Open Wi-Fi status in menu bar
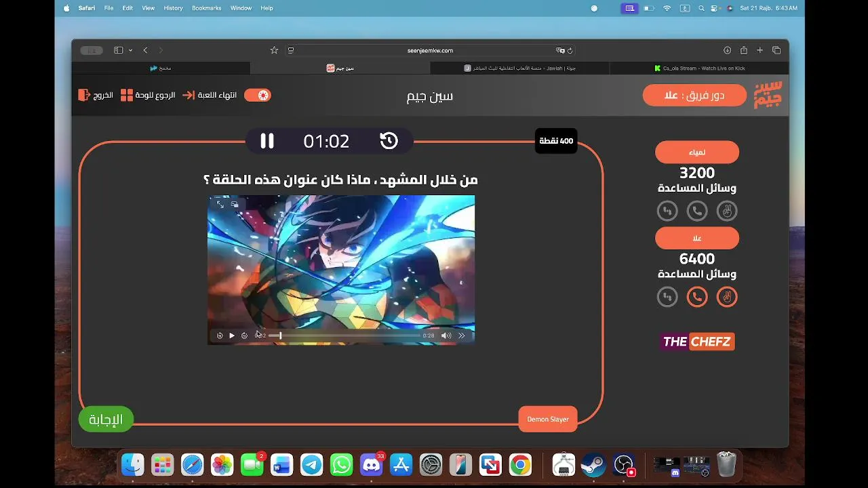Image resolution: width=868 pixels, height=488 pixels. click(x=667, y=8)
